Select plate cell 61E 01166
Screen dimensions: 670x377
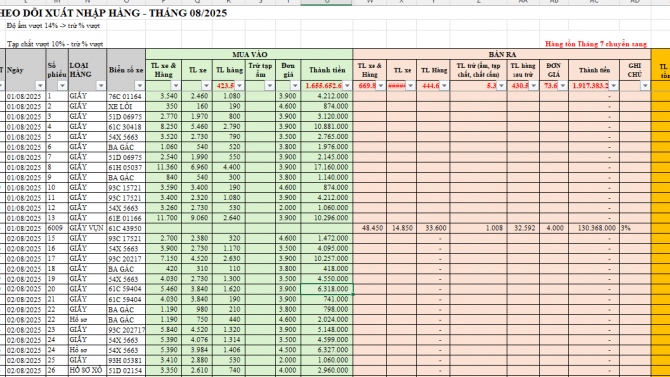(x=126, y=218)
